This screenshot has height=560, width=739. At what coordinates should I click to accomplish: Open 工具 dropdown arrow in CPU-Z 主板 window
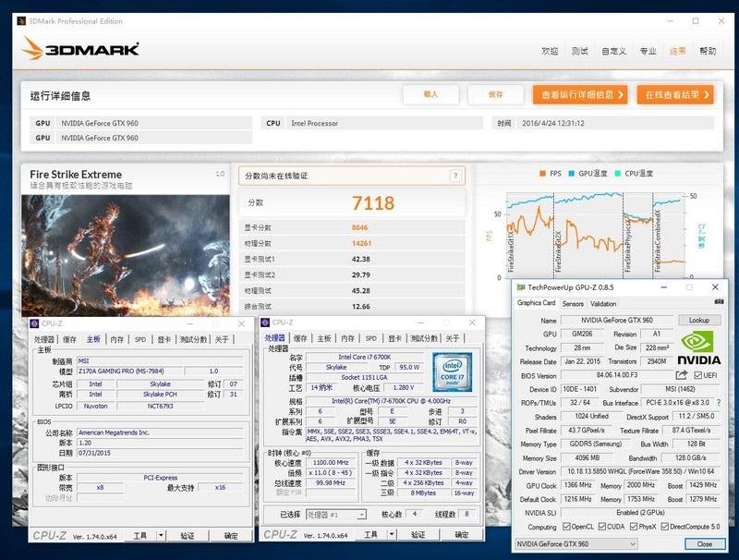(x=161, y=535)
